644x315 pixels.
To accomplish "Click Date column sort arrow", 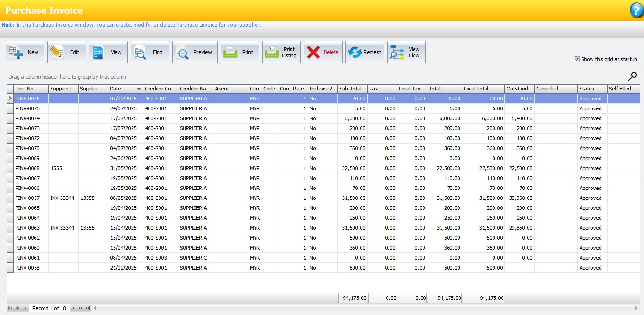I will point(139,89).
